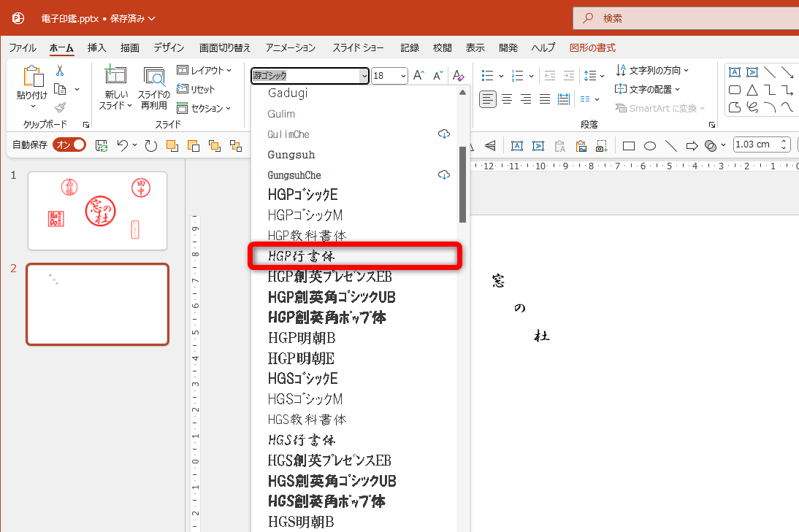This screenshot has height=532, width=799.
Task: Select HGP行書体 from the font list
Action: pyautogui.click(x=356, y=256)
